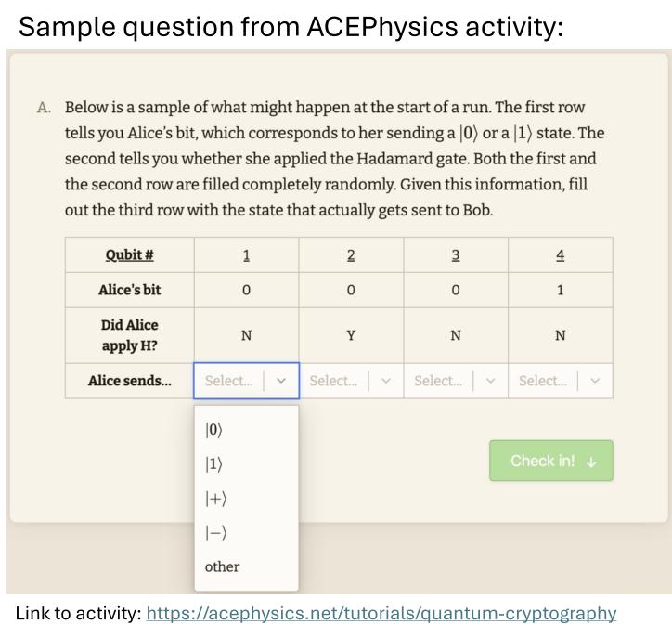Viewport: 672px width, 638px height.
Task: Click the chevron arrow in qubit 3 select
Action: 490,381
